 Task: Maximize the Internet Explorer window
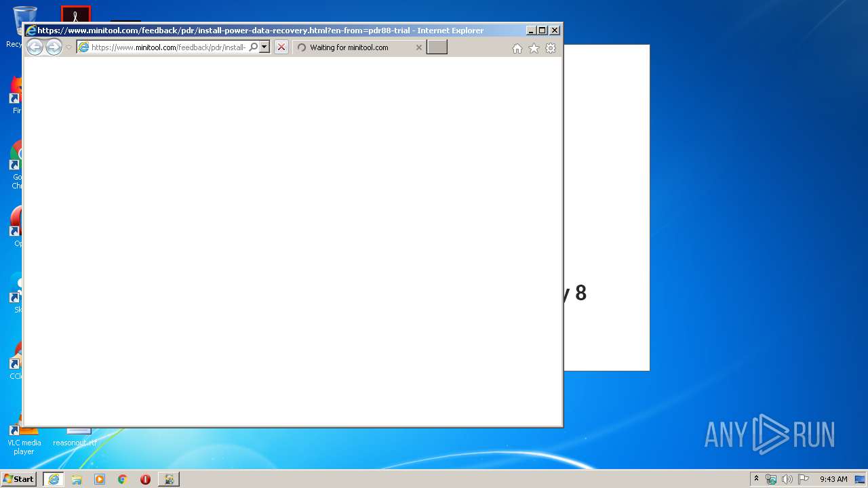[x=542, y=30]
